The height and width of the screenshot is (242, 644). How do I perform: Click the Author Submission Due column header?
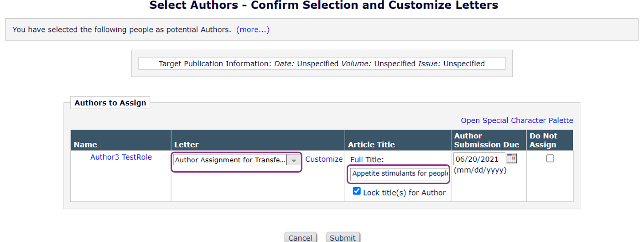click(x=487, y=140)
